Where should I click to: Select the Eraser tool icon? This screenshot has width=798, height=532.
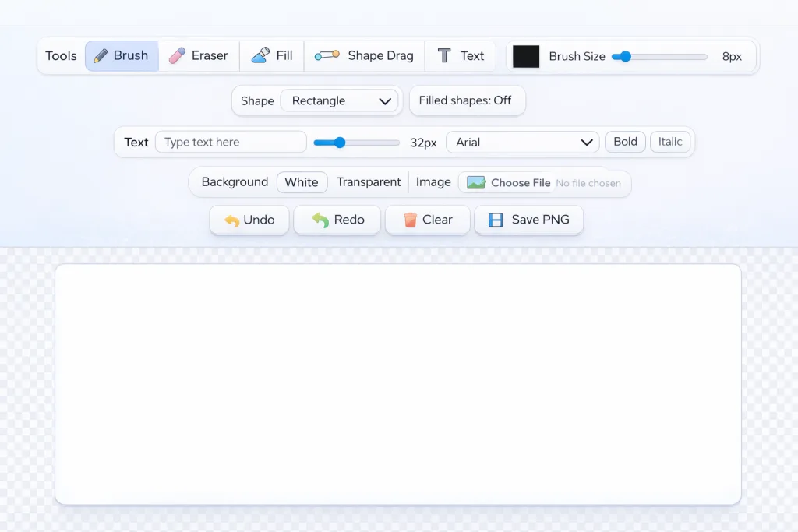tap(177, 55)
